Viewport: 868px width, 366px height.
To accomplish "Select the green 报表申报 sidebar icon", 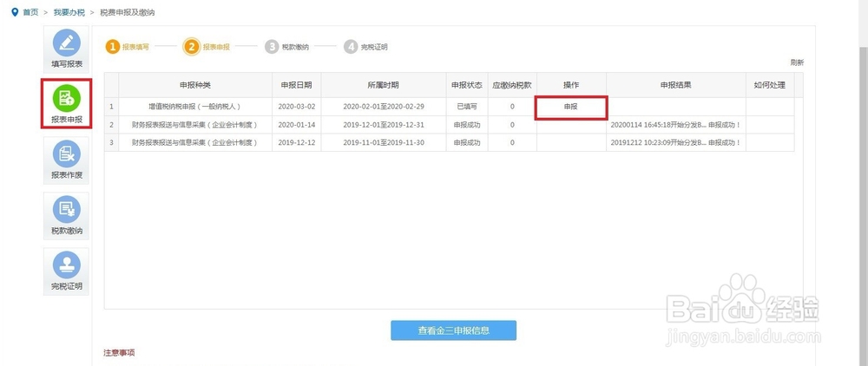I will tap(67, 104).
